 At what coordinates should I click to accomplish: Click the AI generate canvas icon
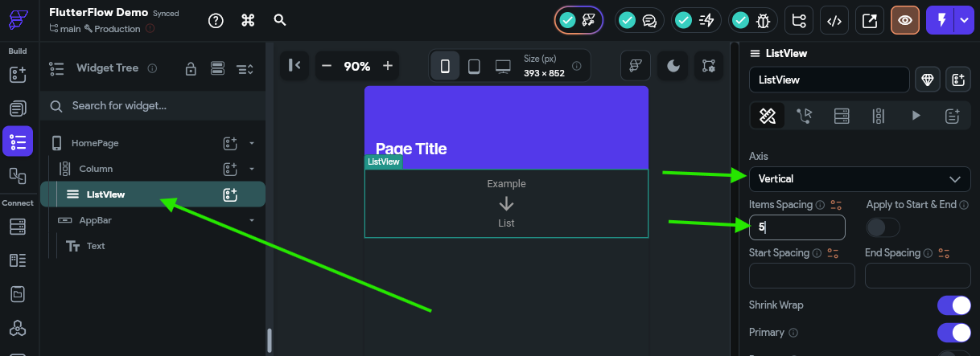636,66
